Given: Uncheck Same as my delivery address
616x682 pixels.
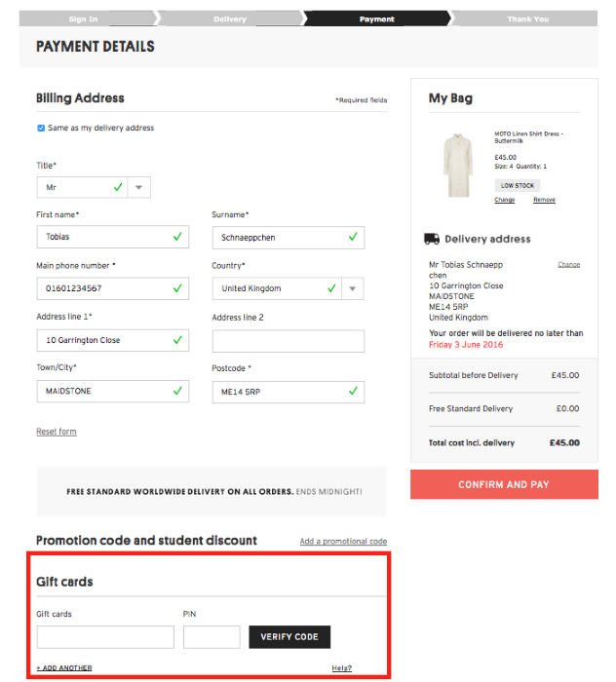Looking at the screenshot, I should [41, 128].
